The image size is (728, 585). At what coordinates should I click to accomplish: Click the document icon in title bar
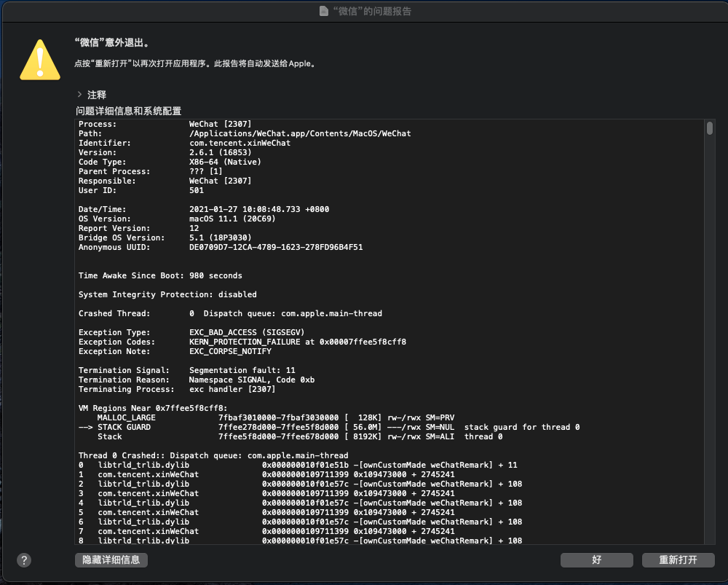point(324,11)
